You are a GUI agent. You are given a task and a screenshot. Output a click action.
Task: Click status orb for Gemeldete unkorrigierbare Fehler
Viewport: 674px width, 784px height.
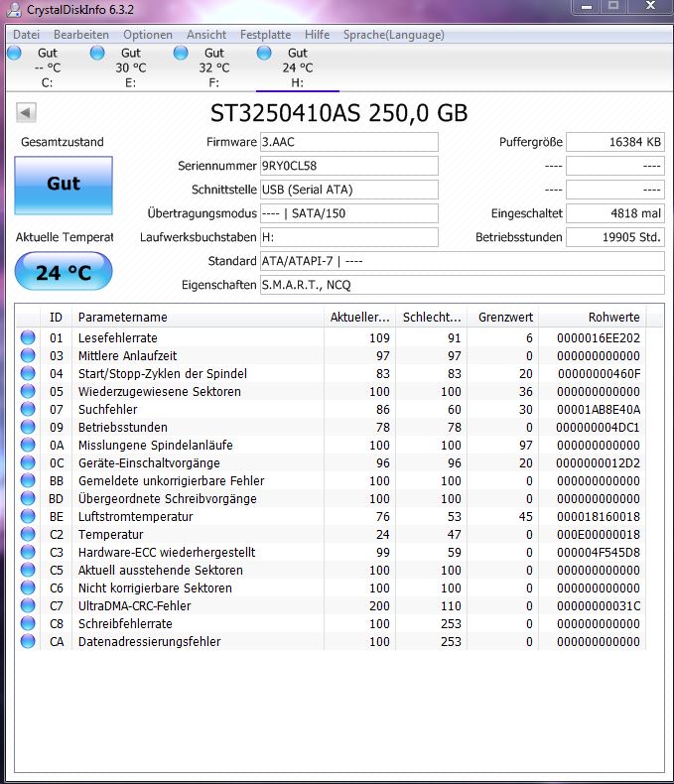pos(28,480)
